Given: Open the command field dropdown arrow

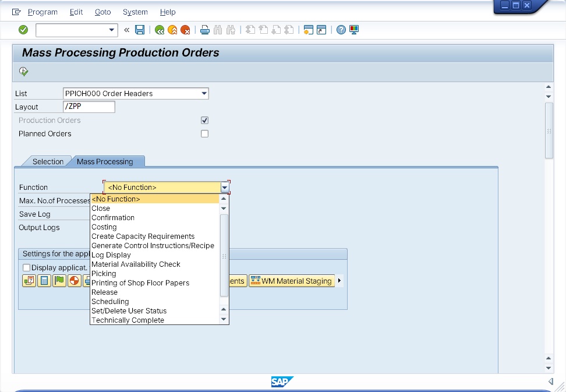Looking at the screenshot, I should pos(112,30).
